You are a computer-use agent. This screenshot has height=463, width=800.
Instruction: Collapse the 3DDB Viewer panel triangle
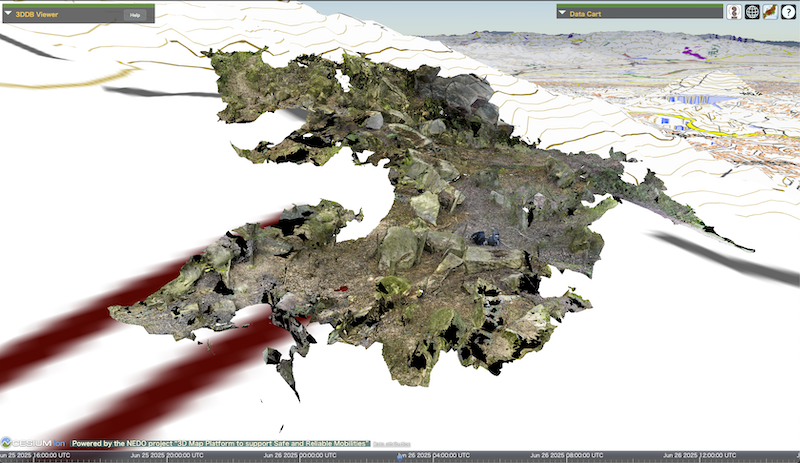[9, 14]
